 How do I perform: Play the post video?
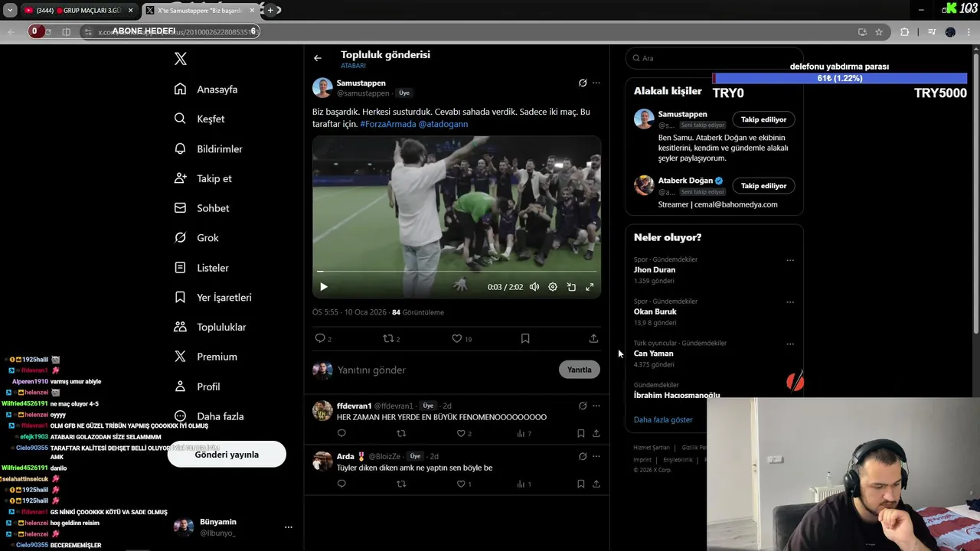324,287
